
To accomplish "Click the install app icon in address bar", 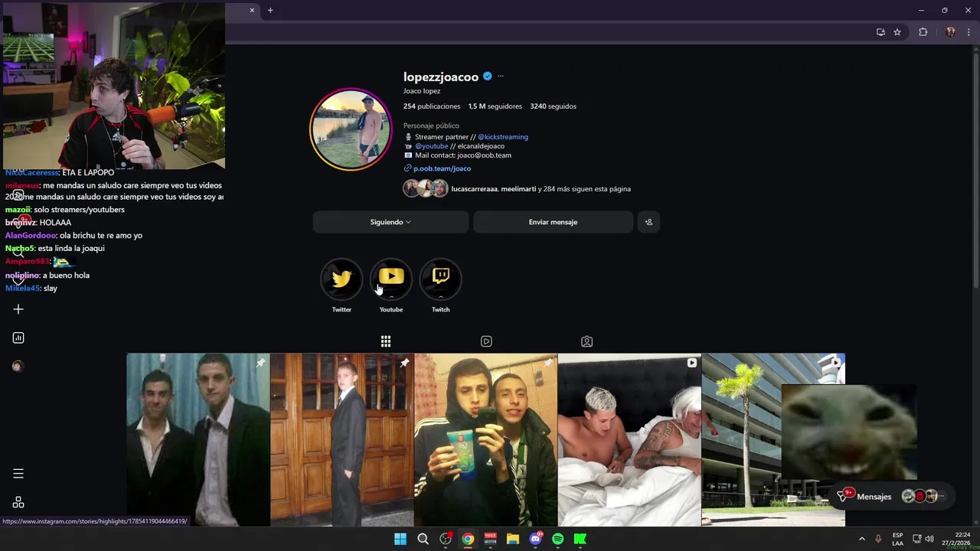I will point(880,32).
